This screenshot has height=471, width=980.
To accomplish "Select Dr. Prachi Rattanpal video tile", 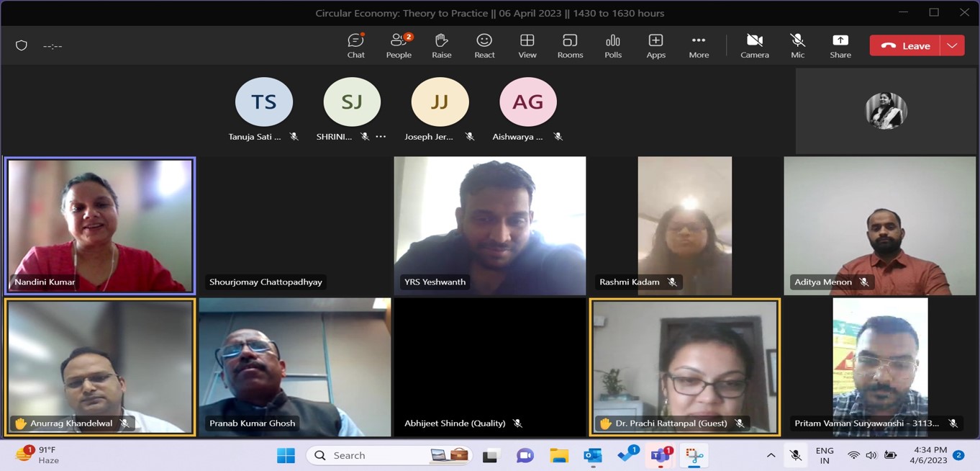I will tap(685, 367).
